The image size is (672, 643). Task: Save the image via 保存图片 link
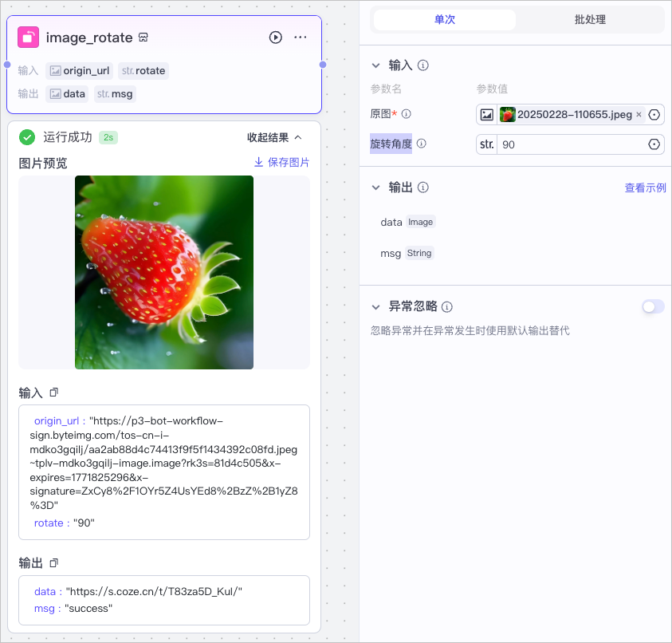[x=281, y=162]
